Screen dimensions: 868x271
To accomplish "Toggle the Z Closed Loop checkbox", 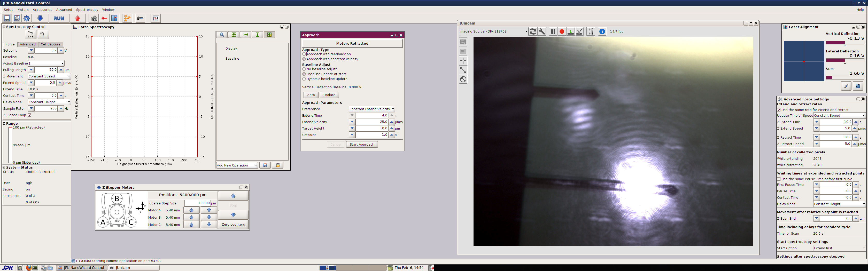I will coord(30,115).
